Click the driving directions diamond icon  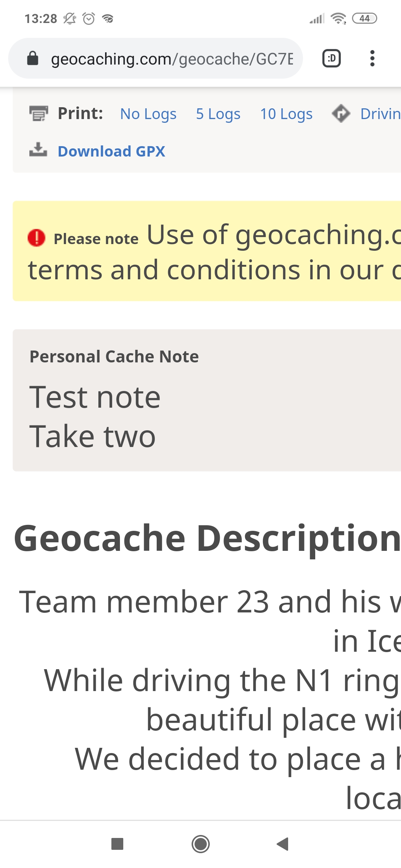[x=341, y=114]
